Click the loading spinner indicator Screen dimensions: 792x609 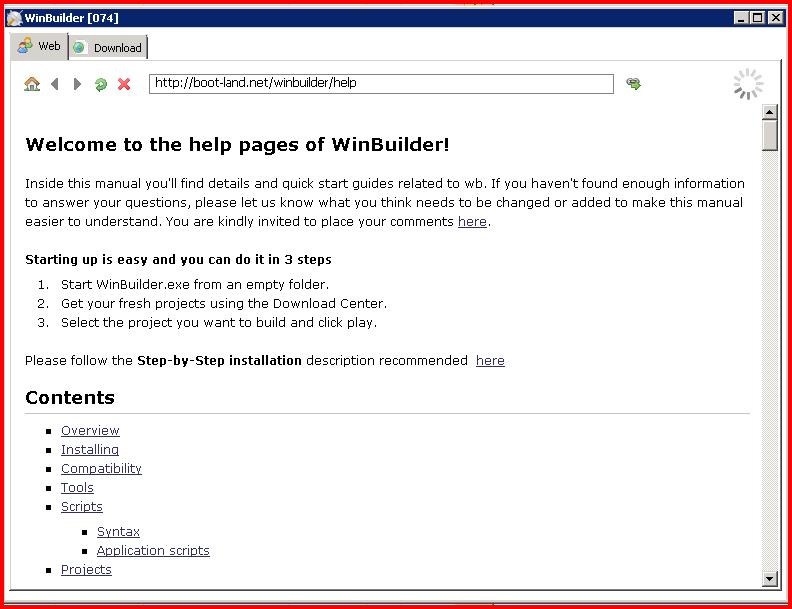[749, 84]
